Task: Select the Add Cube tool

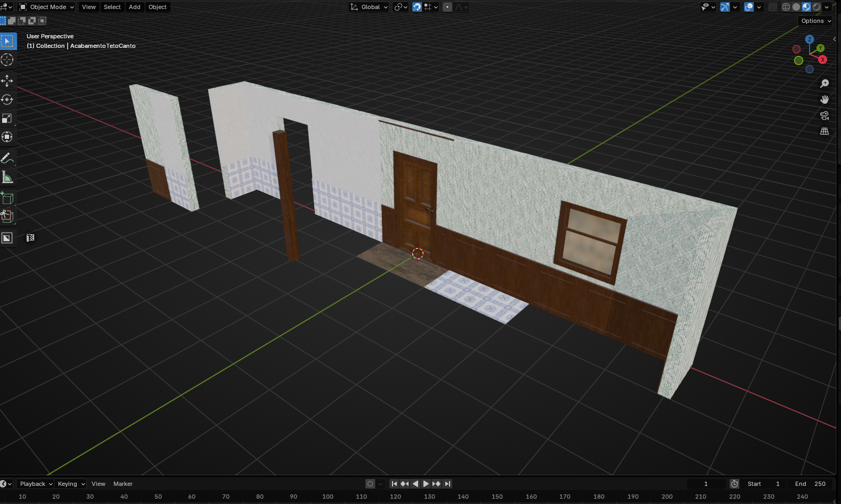Action: (x=7, y=198)
